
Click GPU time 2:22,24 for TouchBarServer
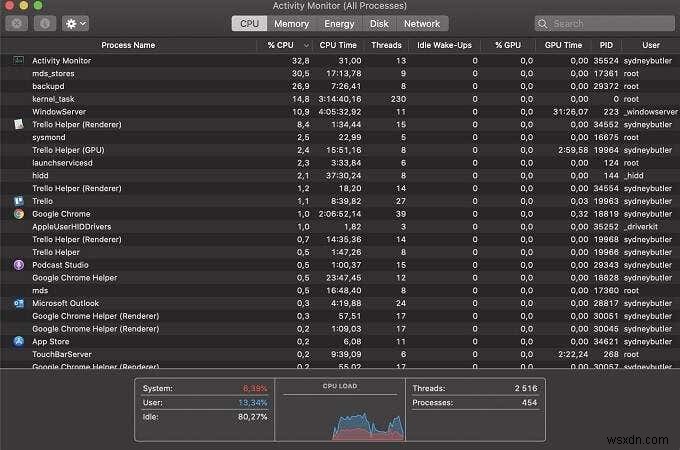(x=573, y=354)
